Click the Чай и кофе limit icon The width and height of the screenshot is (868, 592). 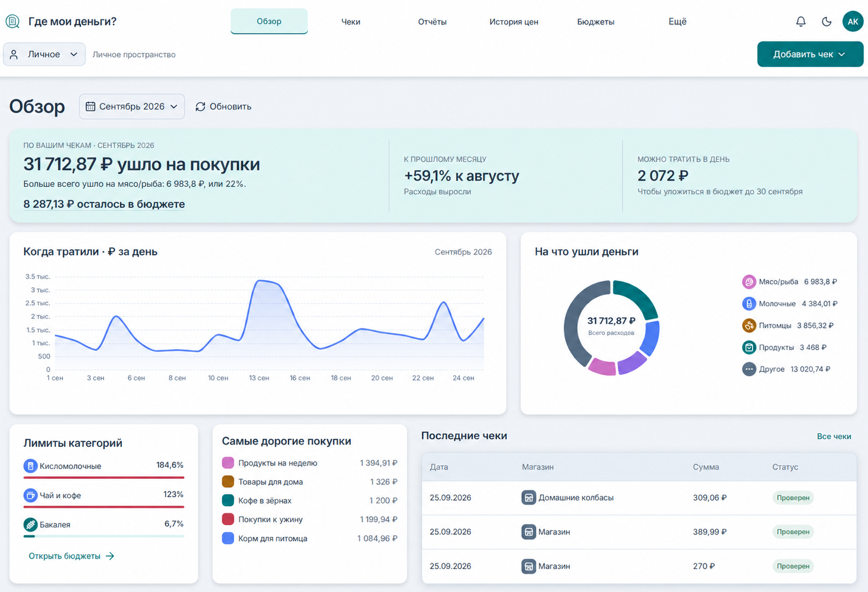click(x=30, y=495)
